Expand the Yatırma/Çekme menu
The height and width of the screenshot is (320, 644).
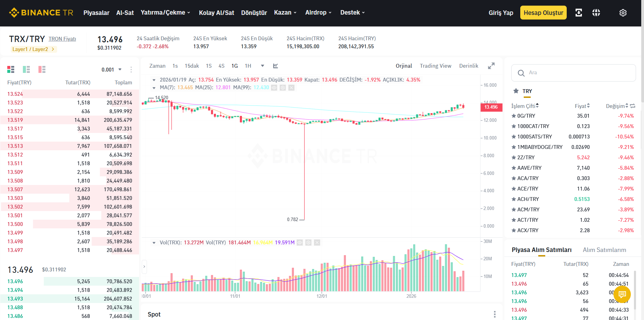(x=165, y=12)
